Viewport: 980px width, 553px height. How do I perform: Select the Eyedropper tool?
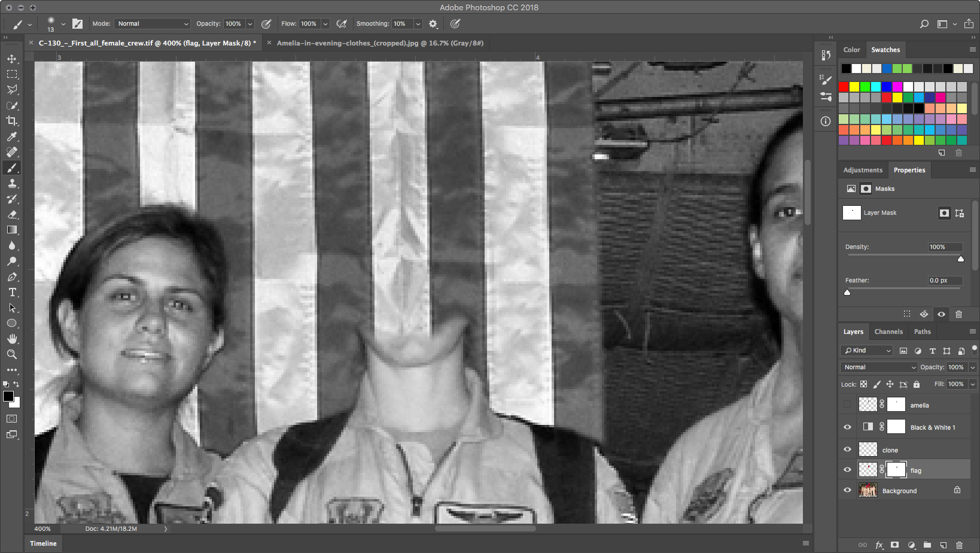pos(12,136)
